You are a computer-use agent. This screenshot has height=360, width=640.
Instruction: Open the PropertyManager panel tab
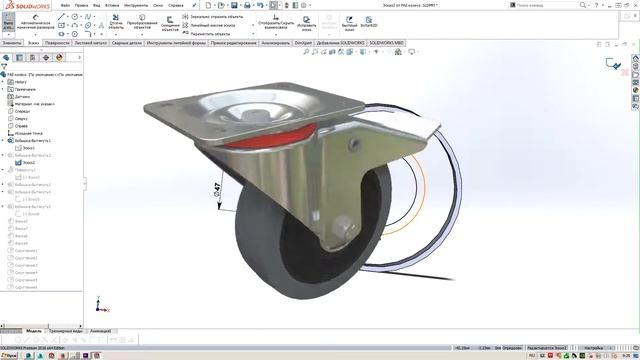click(19, 58)
